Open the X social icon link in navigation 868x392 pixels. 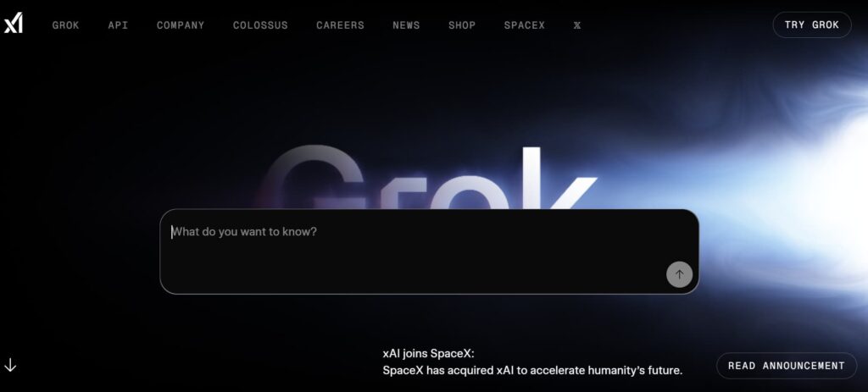[576, 25]
